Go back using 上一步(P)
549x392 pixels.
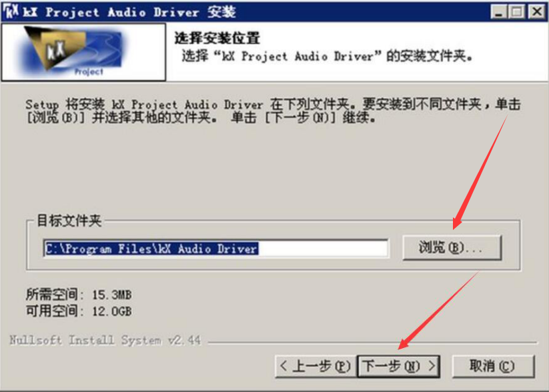click(316, 367)
